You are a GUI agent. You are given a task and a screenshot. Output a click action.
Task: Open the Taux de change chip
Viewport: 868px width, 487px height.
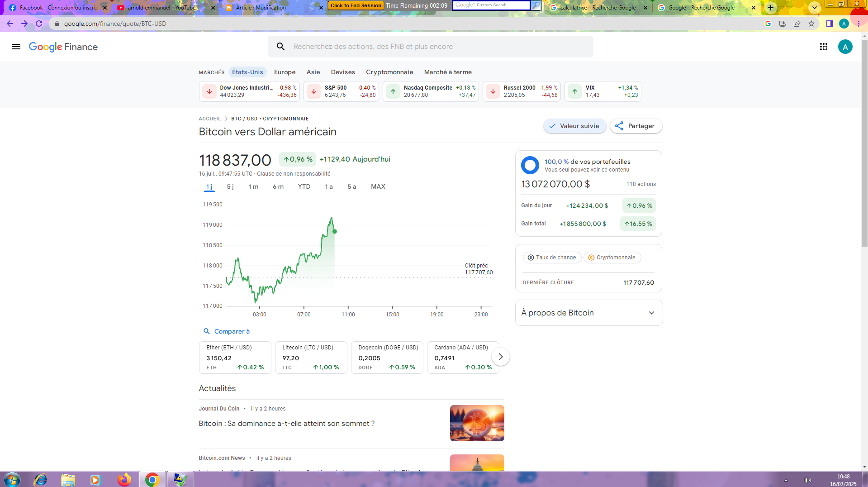[552, 258]
